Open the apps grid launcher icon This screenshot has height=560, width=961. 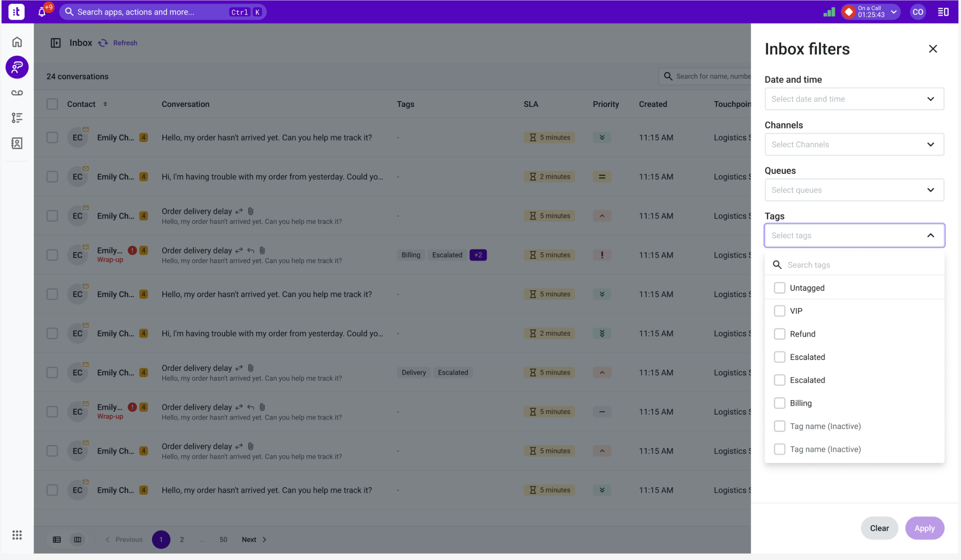point(17,535)
